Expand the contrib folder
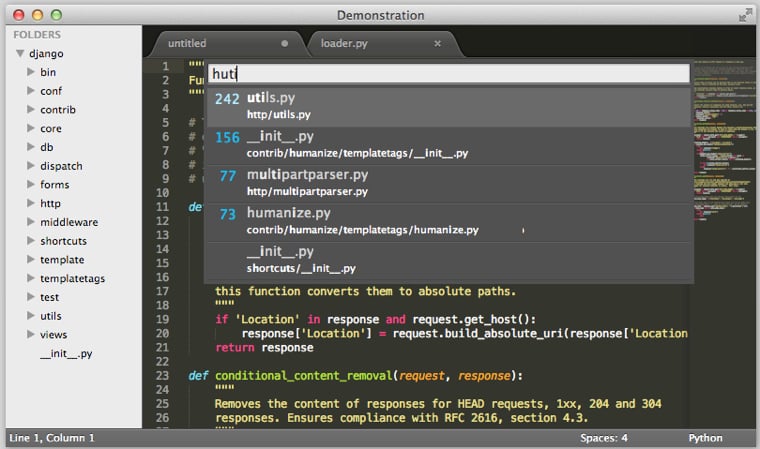The image size is (760, 449). pyautogui.click(x=31, y=110)
